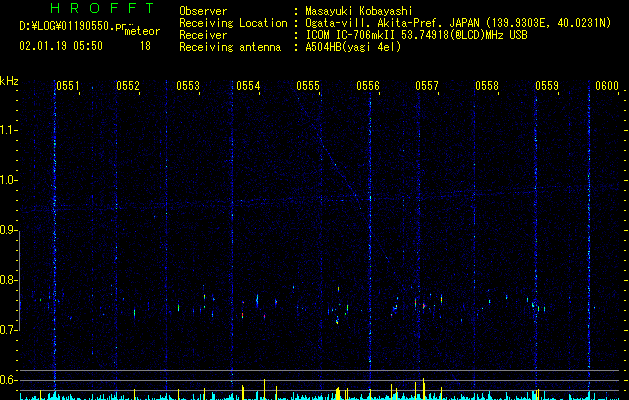Click the date stamp 02.01.19 05:50
Screen dimensions: 629x400
(61, 46)
